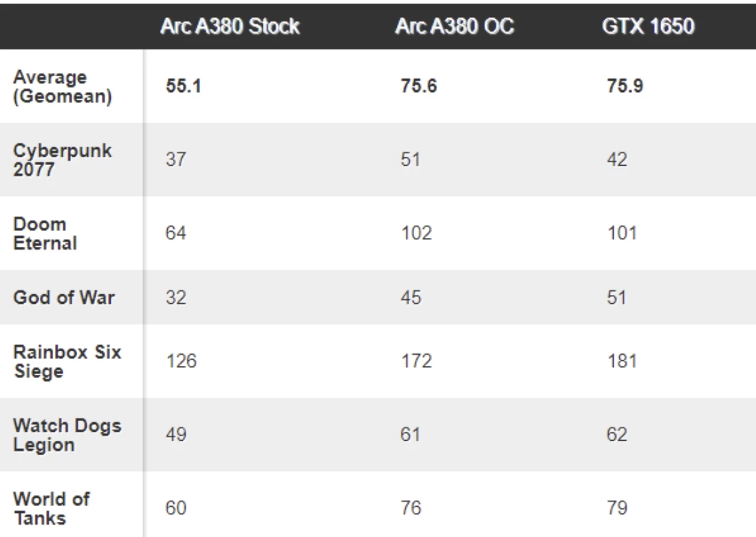Select the Rainbox Six Siege row label
The image size is (756, 537).
[67, 361]
